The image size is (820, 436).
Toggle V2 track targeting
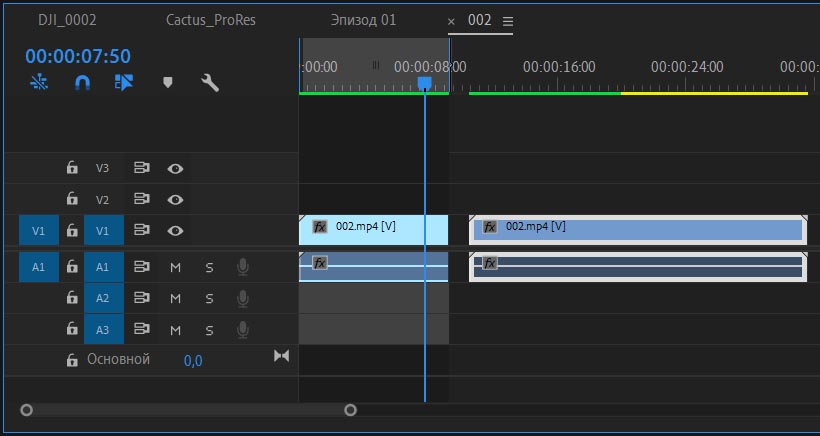102,199
